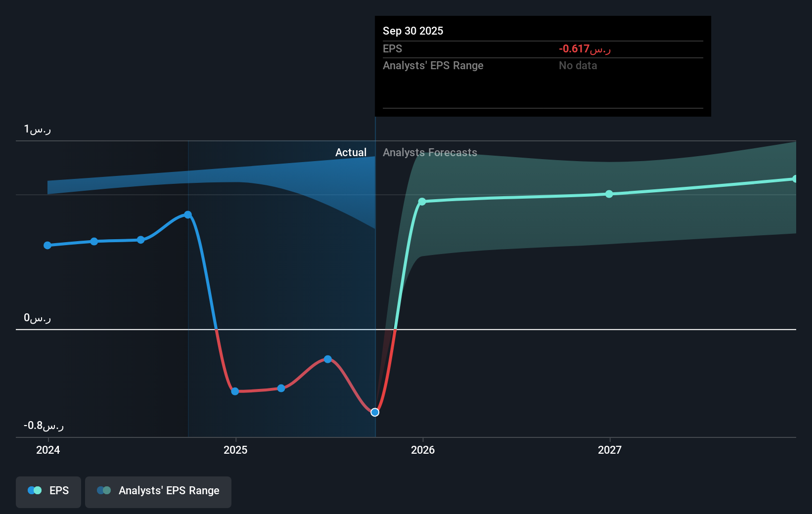Viewport: 812px width, 514px height.
Task: Select the first 2024 EPS data point
Action: click(x=47, y=245)
